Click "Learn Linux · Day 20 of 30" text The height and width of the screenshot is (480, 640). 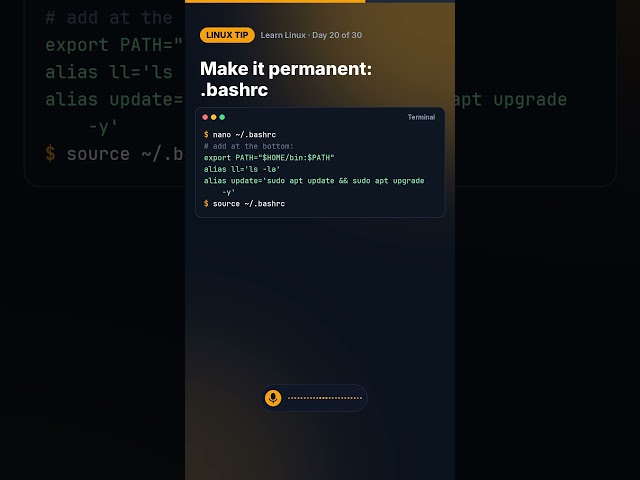click(x=311, y=35)
